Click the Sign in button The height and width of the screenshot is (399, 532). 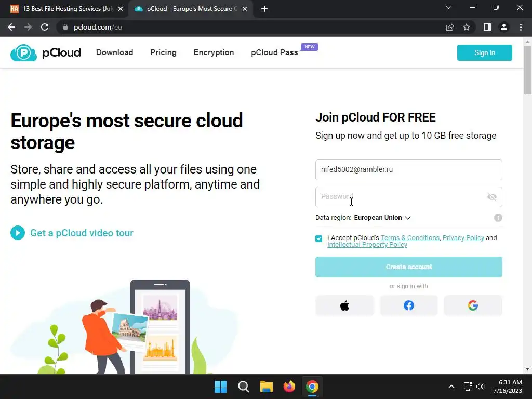click(485, 52)
